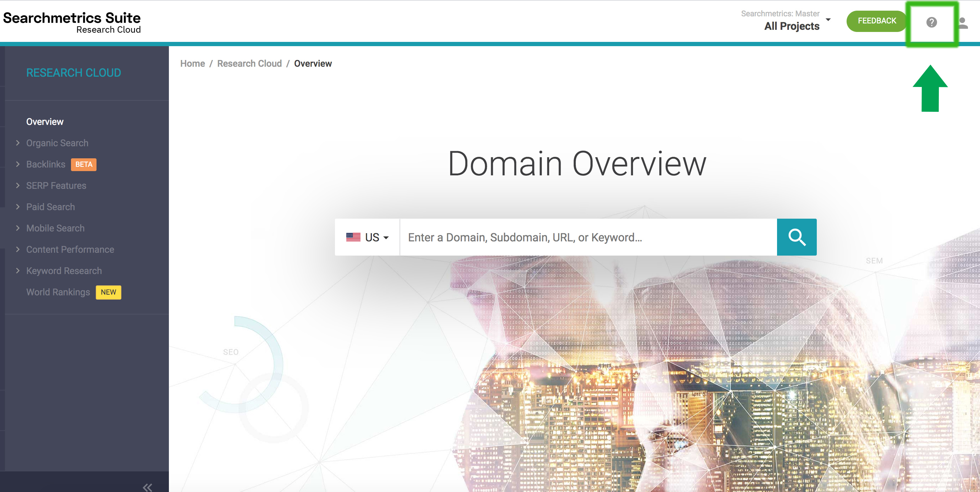Screen dimensions: 980x492
Task: Expand the Mobile Search chevron
Action: pyautogui.click(x=17, y=228)
